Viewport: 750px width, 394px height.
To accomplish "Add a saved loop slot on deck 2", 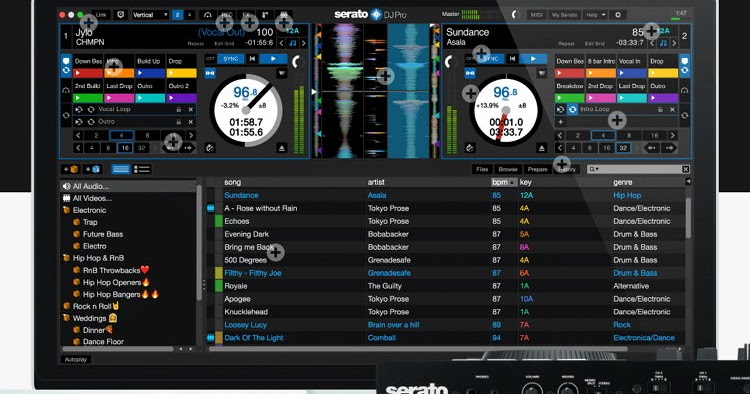I will coord(560,122).
